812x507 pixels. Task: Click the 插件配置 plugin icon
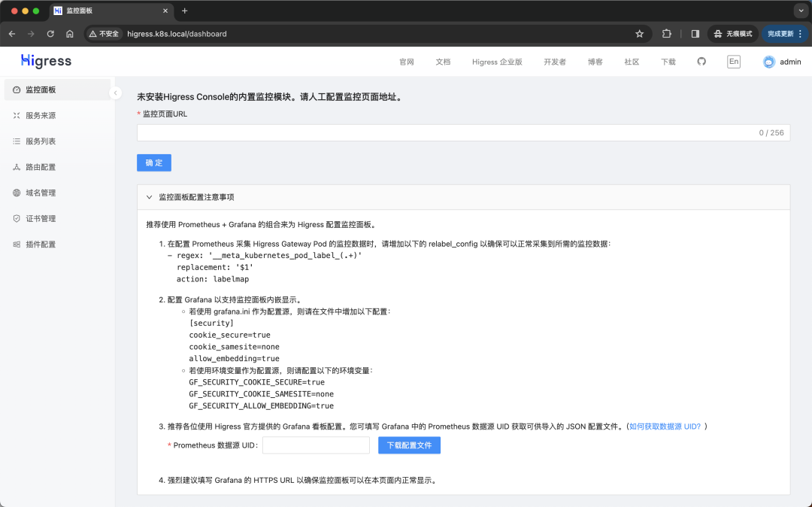click(17, 244)
